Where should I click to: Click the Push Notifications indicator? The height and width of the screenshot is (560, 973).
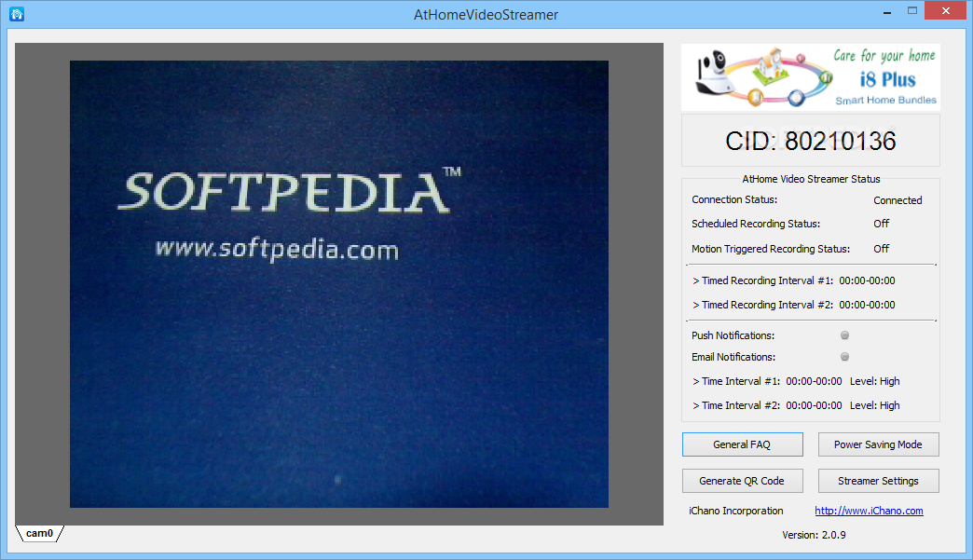coord(844,335)
